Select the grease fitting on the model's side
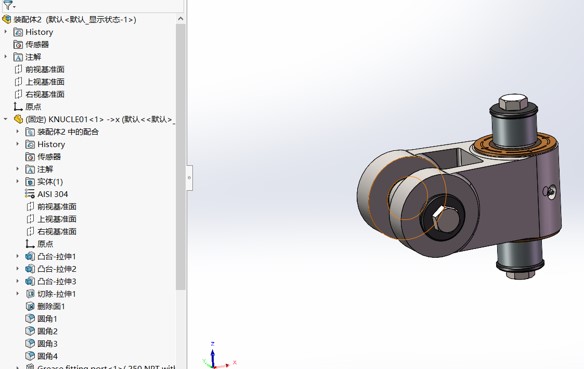584x369 pixels. (x=550, y=192)
